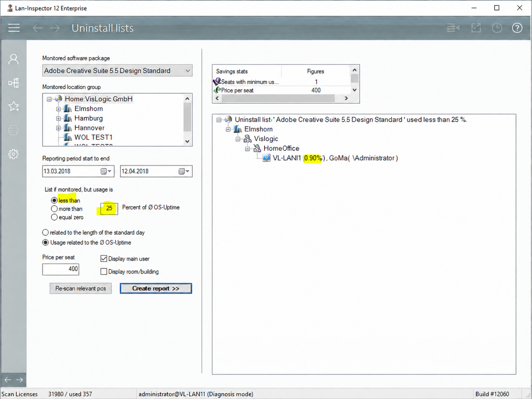Click 'administrator@VL-LAN11 (Diagnosis mode)' status text

pyautogui.click(x=196, y=394)
